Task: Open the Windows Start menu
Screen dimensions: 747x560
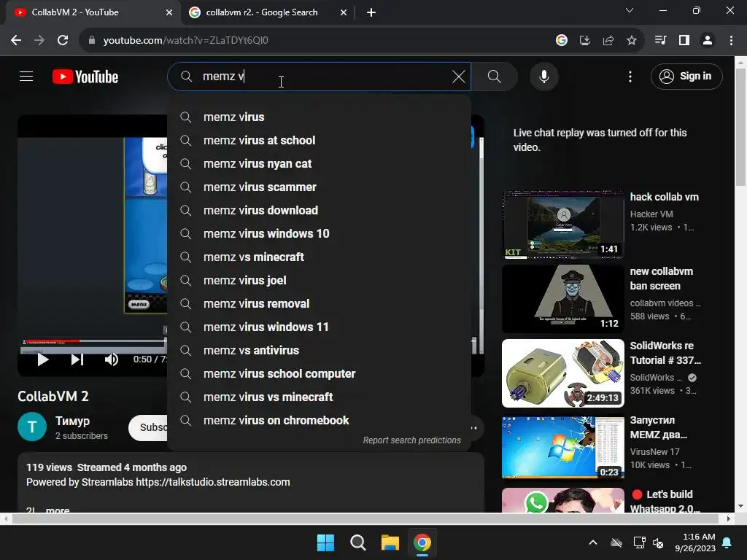Action: 326,542
